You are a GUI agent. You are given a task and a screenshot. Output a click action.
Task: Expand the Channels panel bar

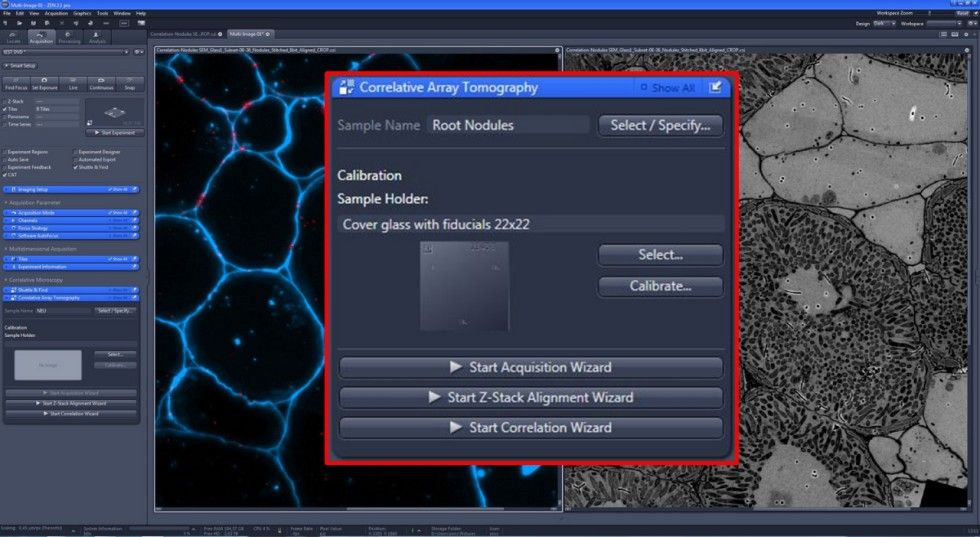pyautogui.click(x=71, y=220)
